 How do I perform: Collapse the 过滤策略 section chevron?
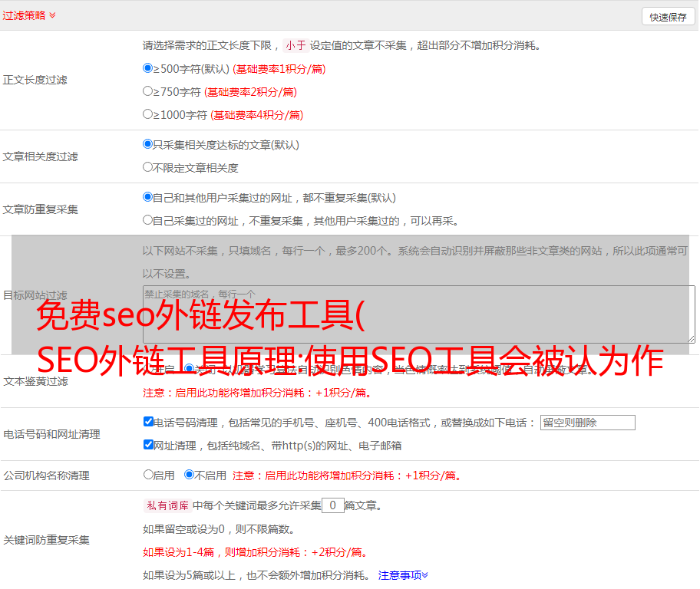pos(52,15)
